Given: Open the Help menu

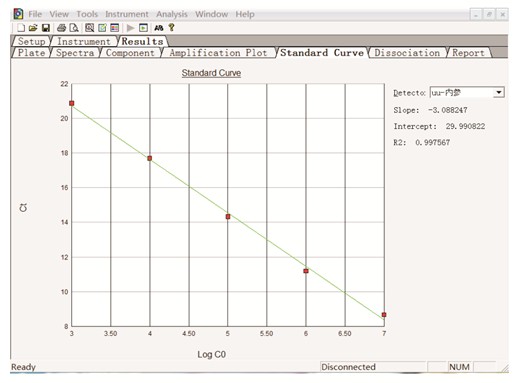Looking at the screenshot, I should pos(245,14).
